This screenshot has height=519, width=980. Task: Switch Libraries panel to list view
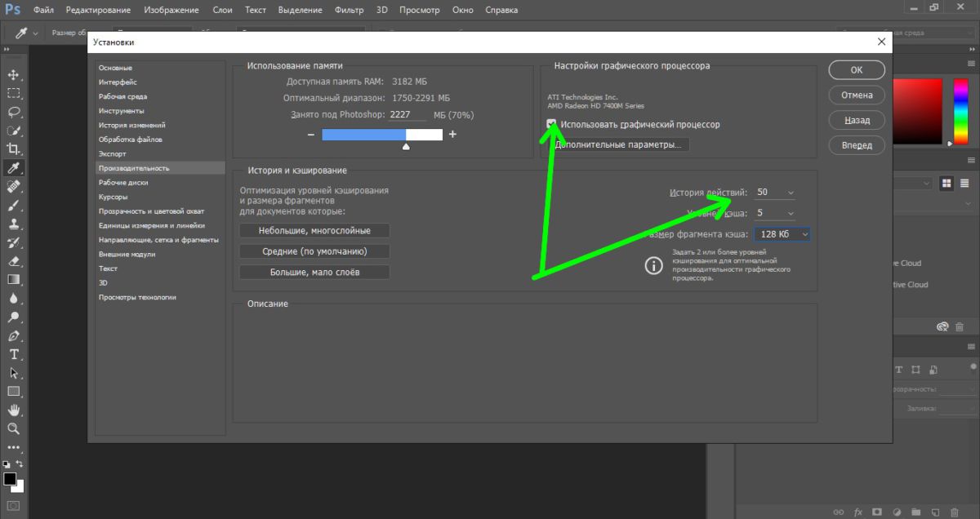pyautogui.click(x=965, y=183)
